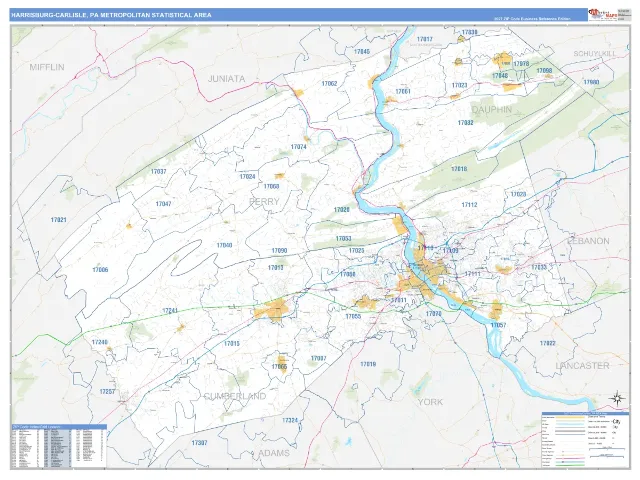Click ZIP code 17978 label
Viewport: 640px width, 480px height.
coord(521,64)
